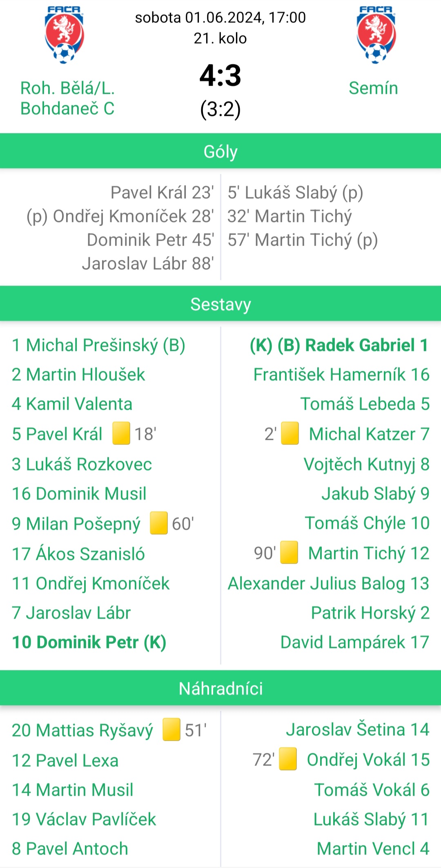441x868 pixels.
Task: Open goalkeeper Radek Gabriel's profile
Action: tap(339, 345)
